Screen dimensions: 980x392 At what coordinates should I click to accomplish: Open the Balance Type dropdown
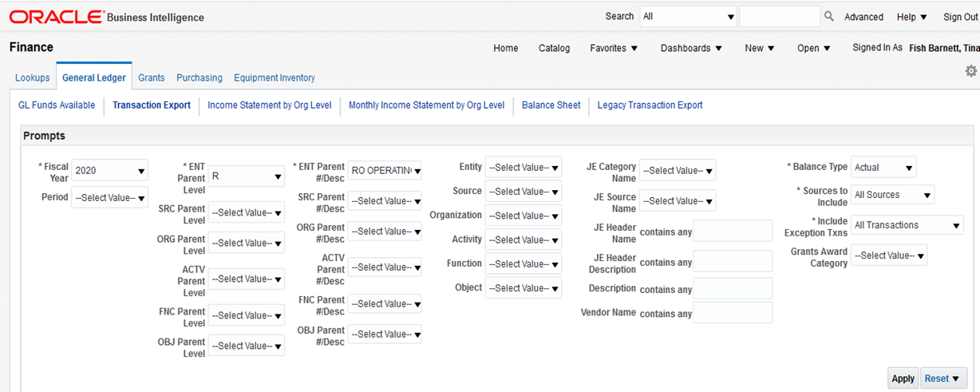coord(883,167)
